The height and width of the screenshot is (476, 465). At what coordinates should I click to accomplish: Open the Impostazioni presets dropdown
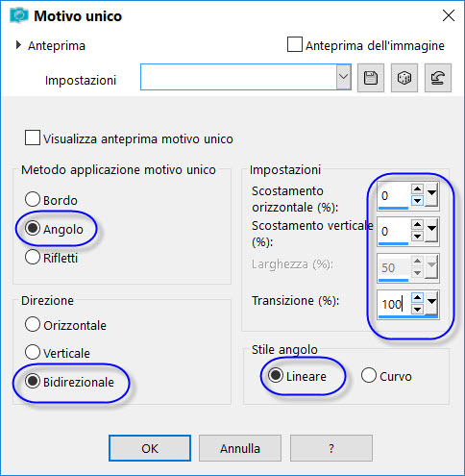(343, 77)
